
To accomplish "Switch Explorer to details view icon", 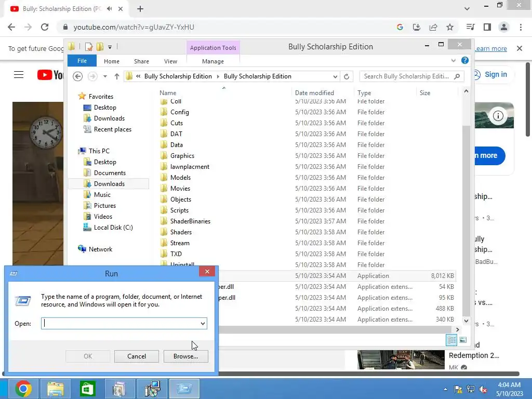I will pos(451,340).
